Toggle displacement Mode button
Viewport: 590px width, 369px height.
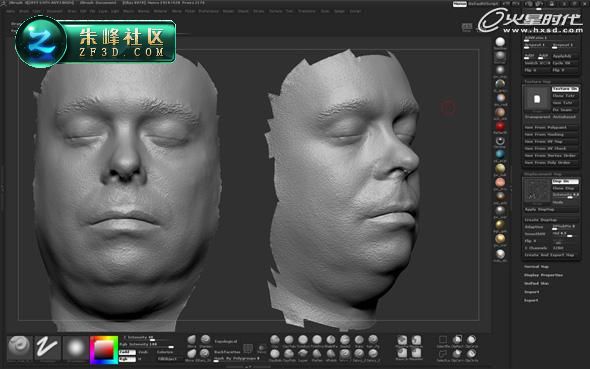click(565, 202)
